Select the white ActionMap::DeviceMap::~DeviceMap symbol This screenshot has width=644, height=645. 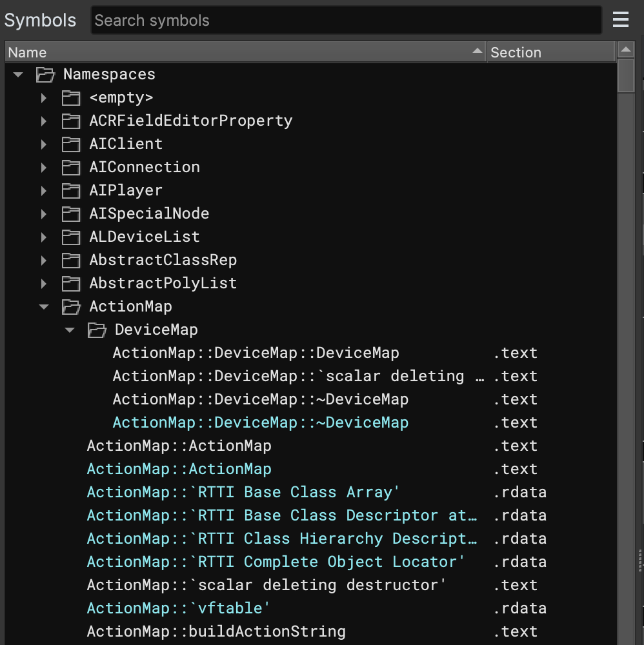261,399
